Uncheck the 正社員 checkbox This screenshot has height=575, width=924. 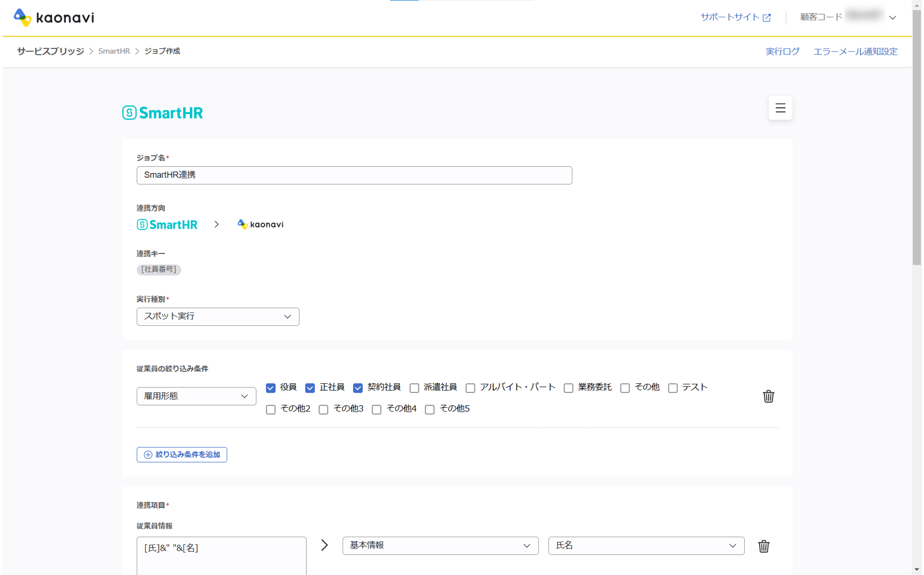point(310,388)
